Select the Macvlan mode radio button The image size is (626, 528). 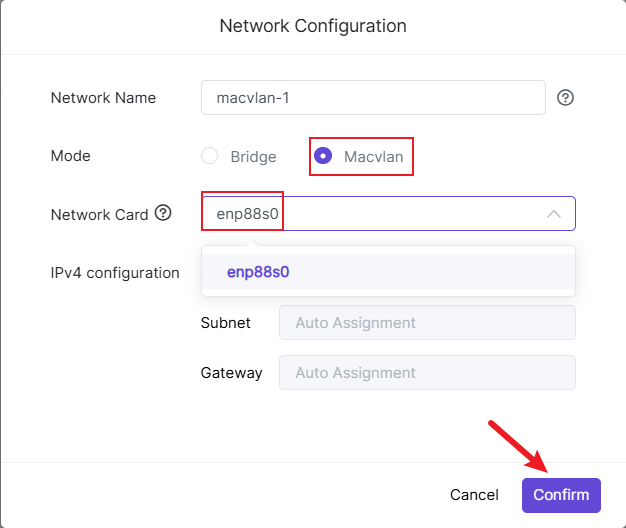(323, 156)
